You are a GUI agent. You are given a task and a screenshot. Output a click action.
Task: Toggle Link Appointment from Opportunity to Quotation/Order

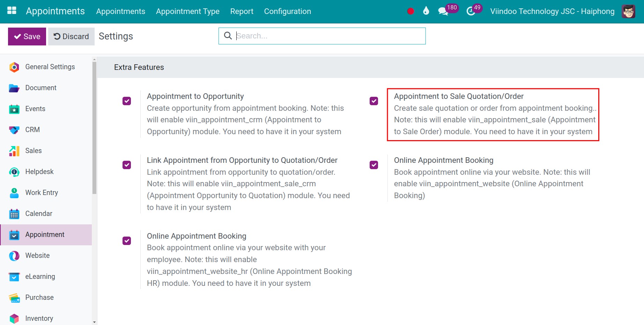point(127,165)
